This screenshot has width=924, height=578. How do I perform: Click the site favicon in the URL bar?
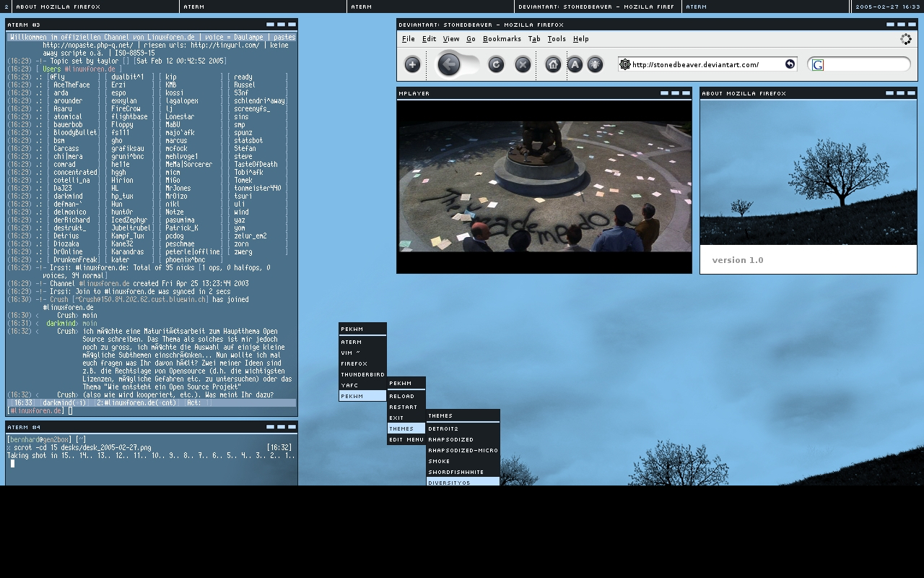pos(625,64)
